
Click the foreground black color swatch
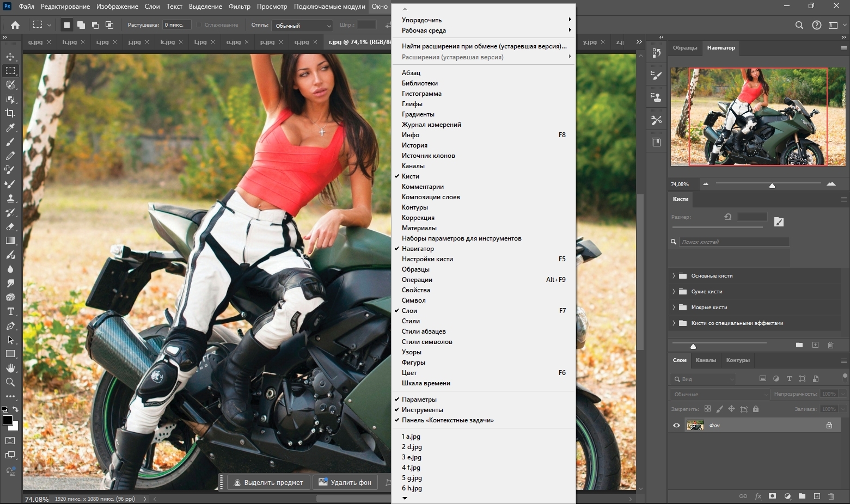point(7,420)
